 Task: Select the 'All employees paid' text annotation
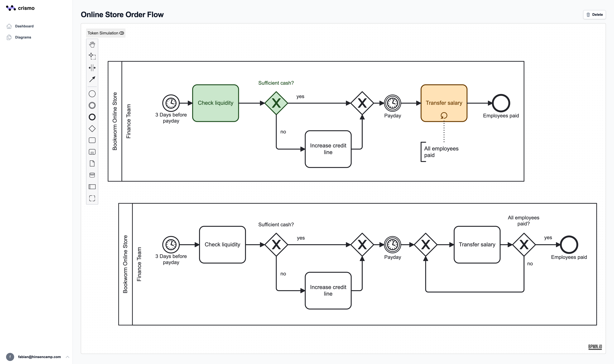pyautogui.click(x=441, y=152)
